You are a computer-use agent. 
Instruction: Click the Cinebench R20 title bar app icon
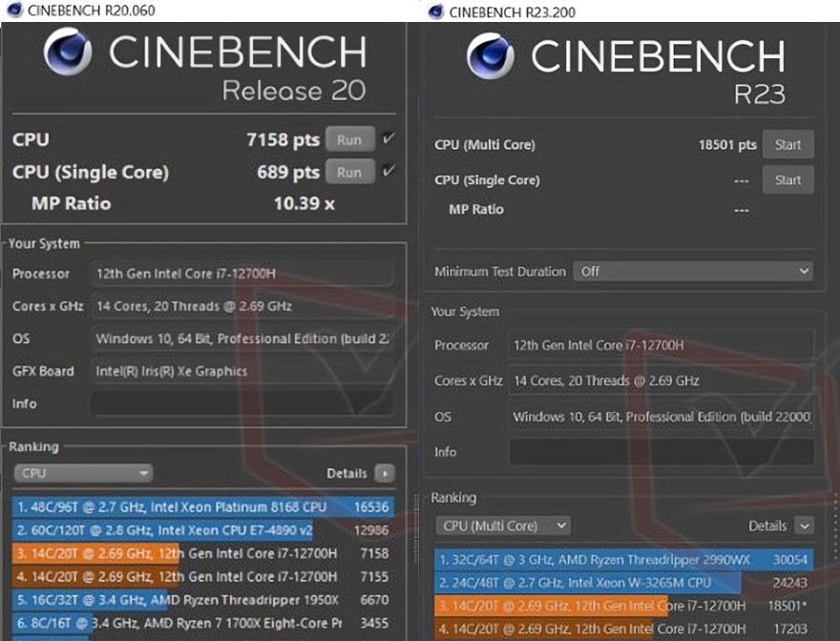coord(14,10)
